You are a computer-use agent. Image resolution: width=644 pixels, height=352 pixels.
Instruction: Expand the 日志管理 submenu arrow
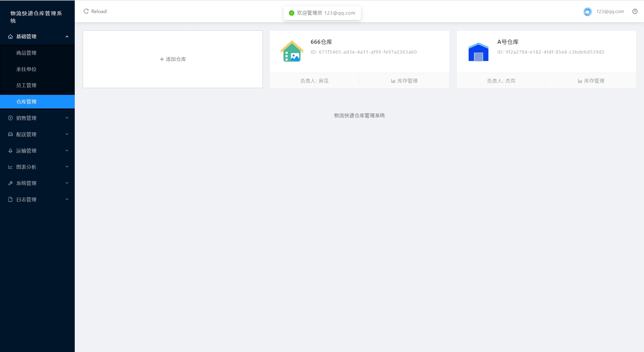tap(67, 200)
